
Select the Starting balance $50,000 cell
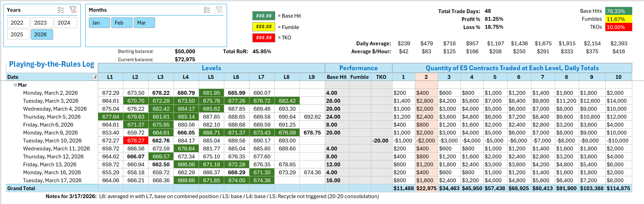click(x=185, y=52)
